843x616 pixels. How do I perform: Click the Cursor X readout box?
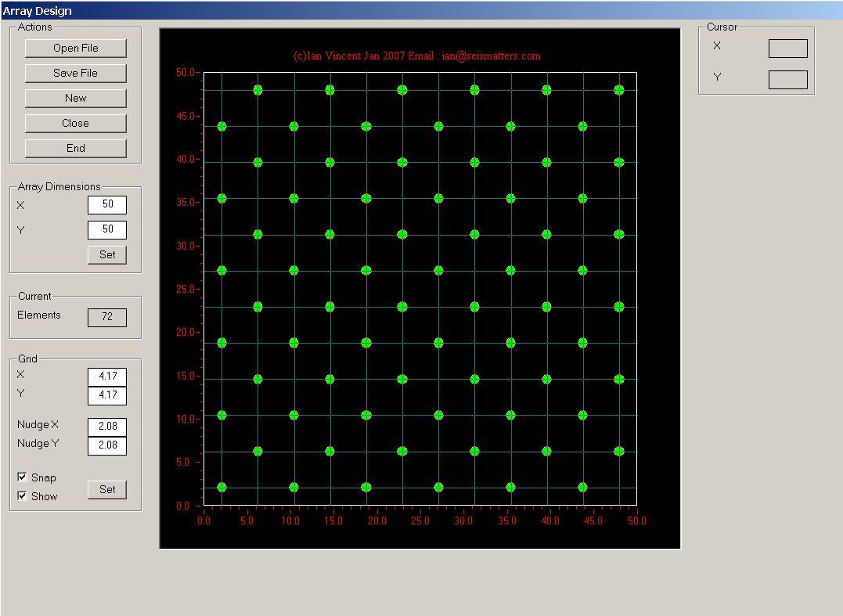(787, 49)
